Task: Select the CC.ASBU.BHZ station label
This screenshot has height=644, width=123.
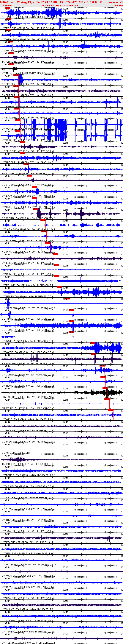Action: [x=28, y=218]
